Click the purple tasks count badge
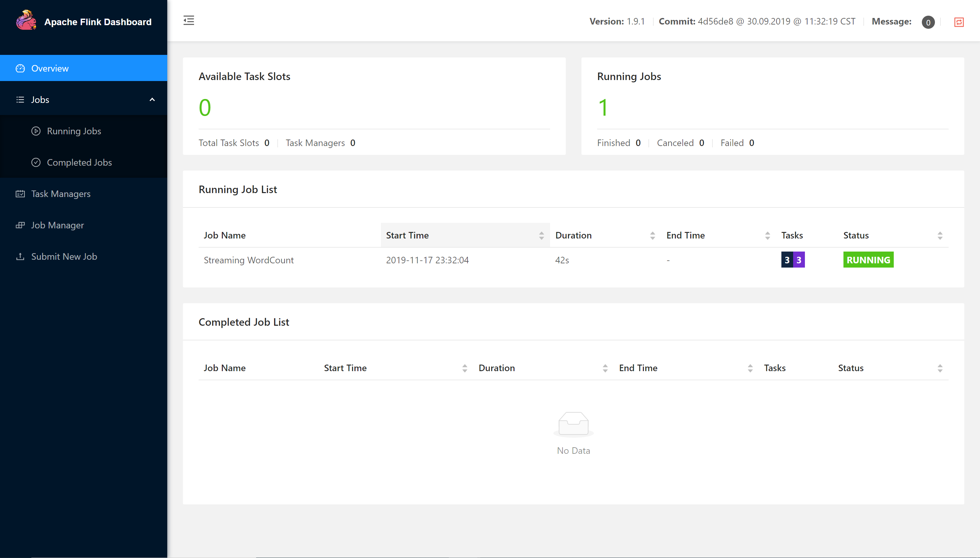The image size is (980, 558). coord(799,260)
